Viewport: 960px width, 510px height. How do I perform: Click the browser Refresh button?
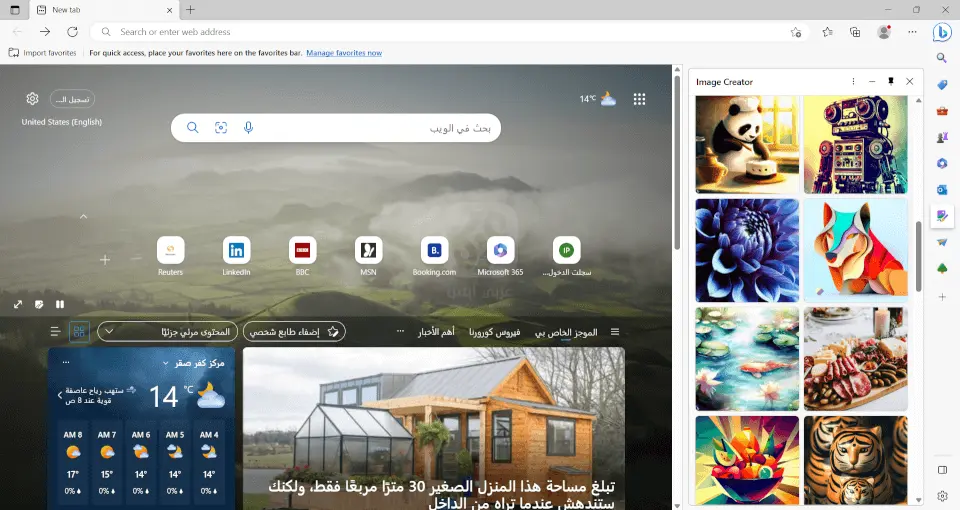[72, 32]
